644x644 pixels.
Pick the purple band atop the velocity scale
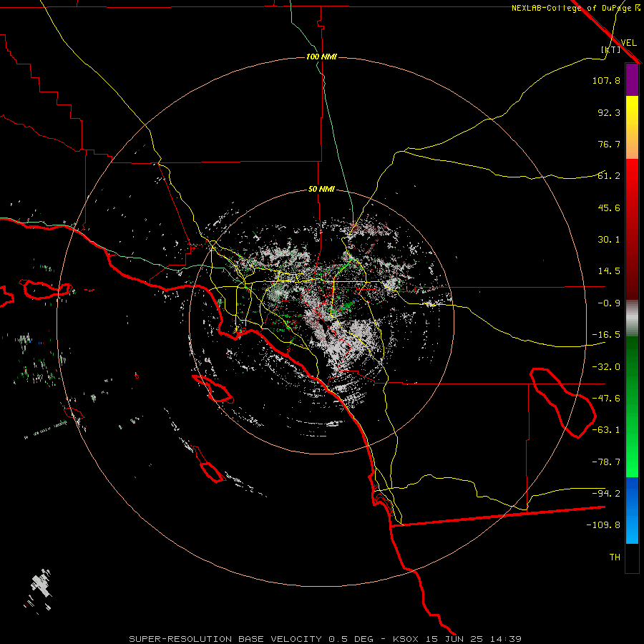[x=632, y=80]
